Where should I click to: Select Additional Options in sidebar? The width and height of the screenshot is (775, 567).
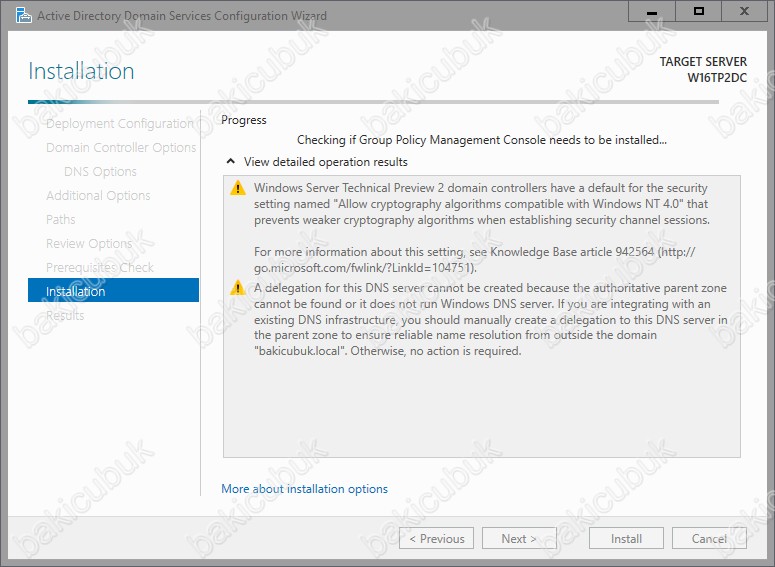coord(98,196)
